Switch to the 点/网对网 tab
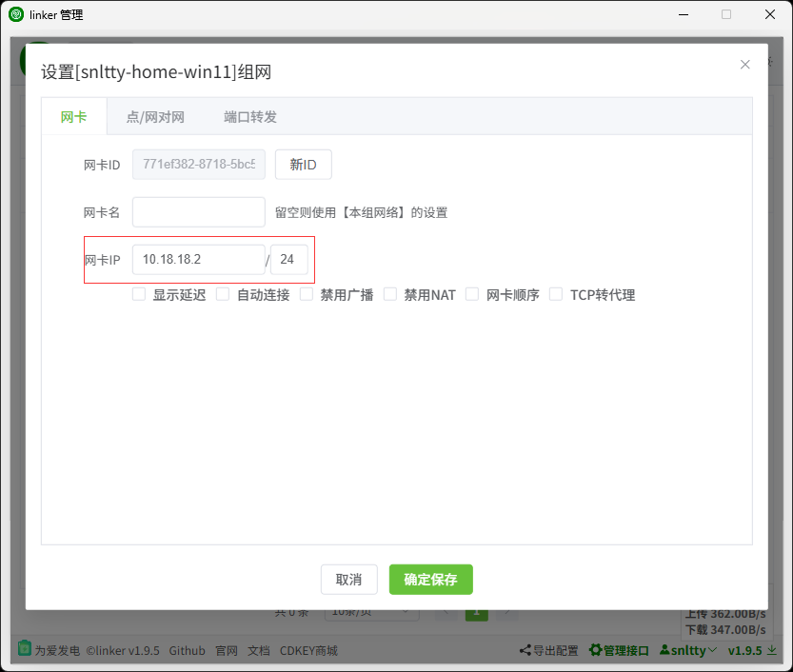Screen dimensions: 793x672 [x=155, y=117]
